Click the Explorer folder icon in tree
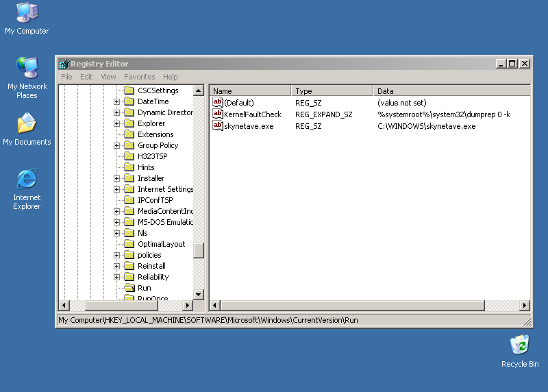This screenshot has width=548, height=392. [129, 123]
